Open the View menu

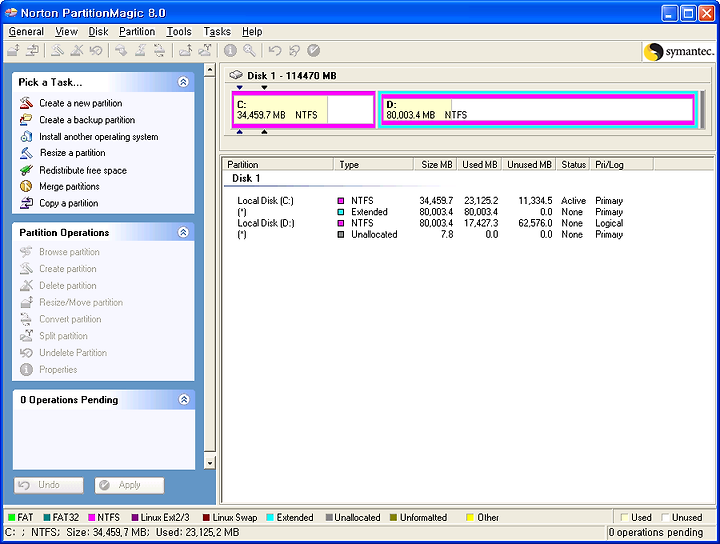click(x=66, y=32)
